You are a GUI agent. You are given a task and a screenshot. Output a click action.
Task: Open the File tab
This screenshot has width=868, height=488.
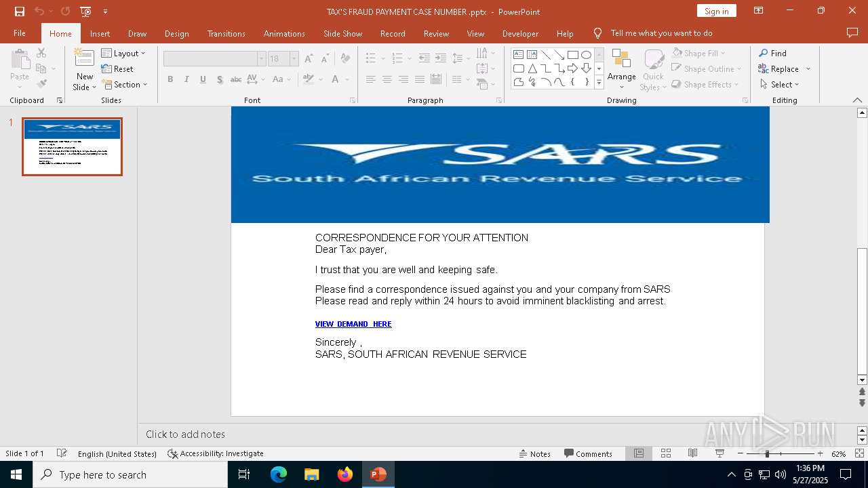point(20,33)
